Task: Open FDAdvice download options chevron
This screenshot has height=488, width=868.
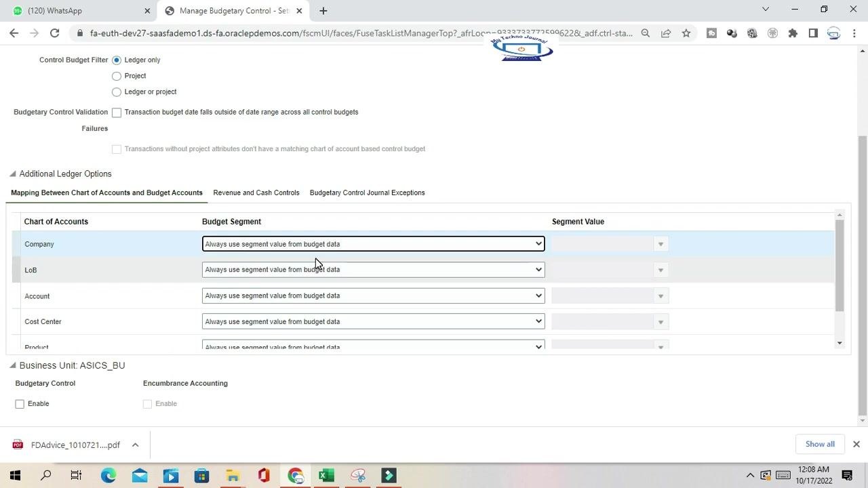Action: tap(135, 445)
